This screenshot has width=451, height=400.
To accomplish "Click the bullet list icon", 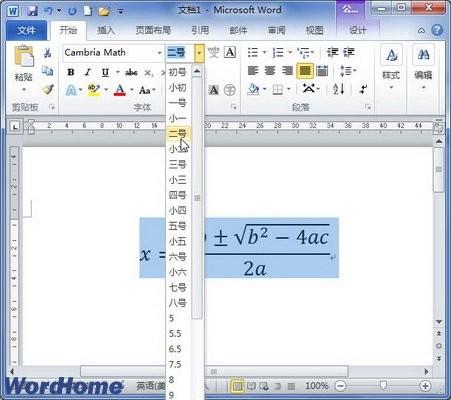I will (253, 53).
